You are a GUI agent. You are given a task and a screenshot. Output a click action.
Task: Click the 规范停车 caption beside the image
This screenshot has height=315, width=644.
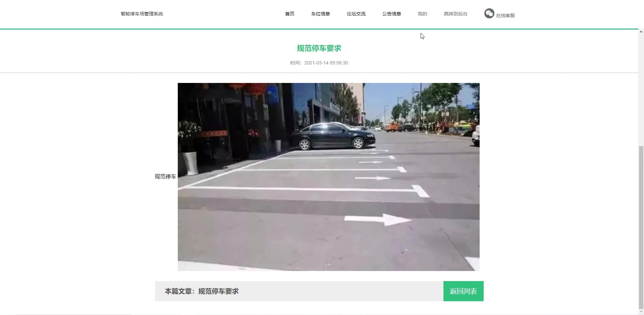click(165, 176)
